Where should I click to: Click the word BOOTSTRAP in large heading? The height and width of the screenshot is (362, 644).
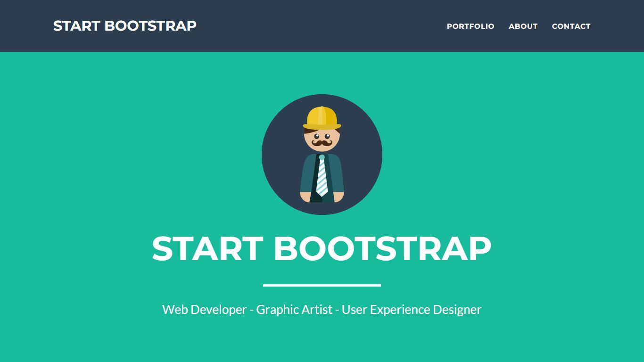382,249
